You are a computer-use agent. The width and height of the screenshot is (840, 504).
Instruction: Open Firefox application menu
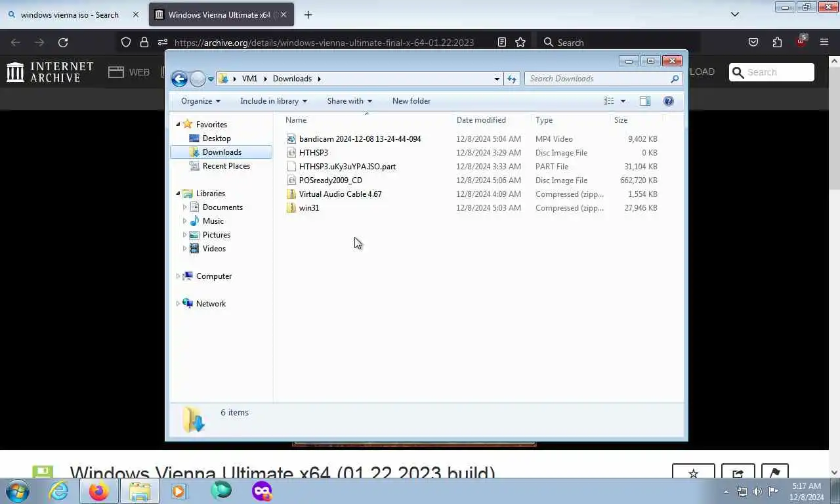824,43
